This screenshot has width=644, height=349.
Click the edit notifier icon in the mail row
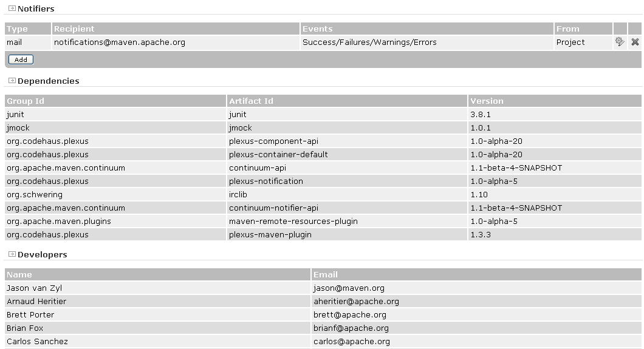tap(620, 42)
